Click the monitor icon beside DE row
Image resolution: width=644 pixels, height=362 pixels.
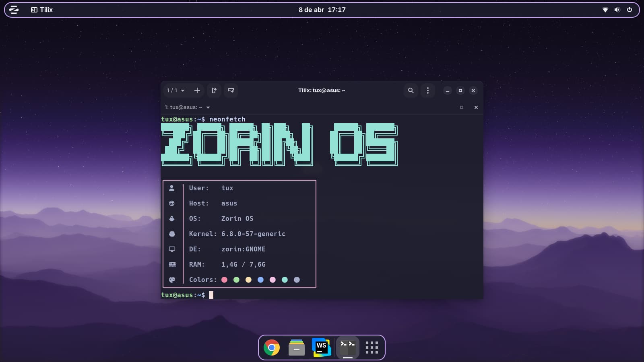[x=172, y=249]
